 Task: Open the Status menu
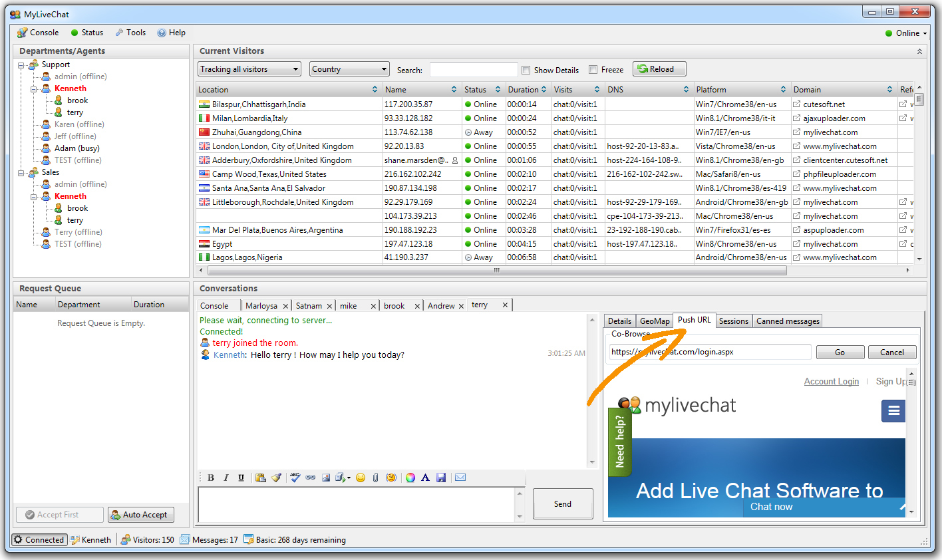coord(86,33)
